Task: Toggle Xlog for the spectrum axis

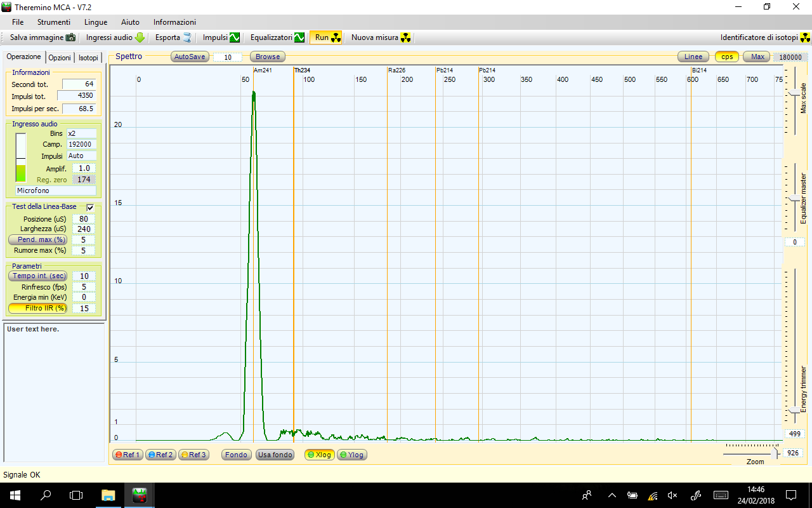Action: point(319,455)
